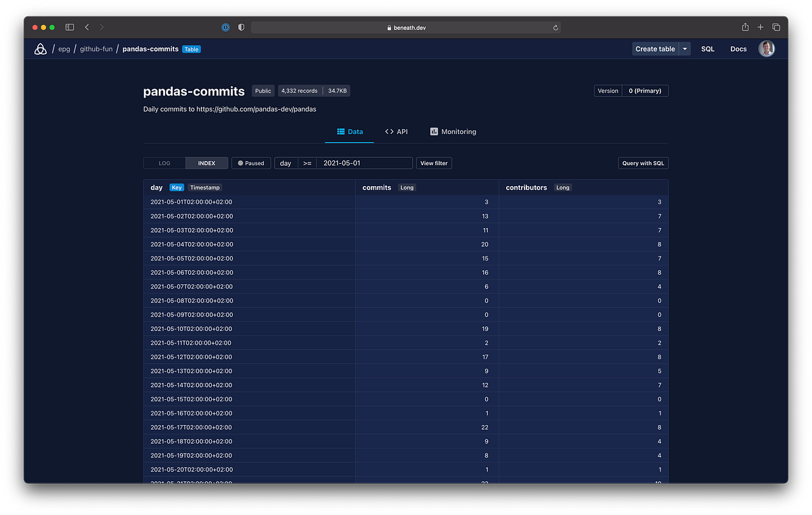Click the Beneath logo icon
Image resolution: width=812 pixels, height=515 pixels.
coord(41,49)
